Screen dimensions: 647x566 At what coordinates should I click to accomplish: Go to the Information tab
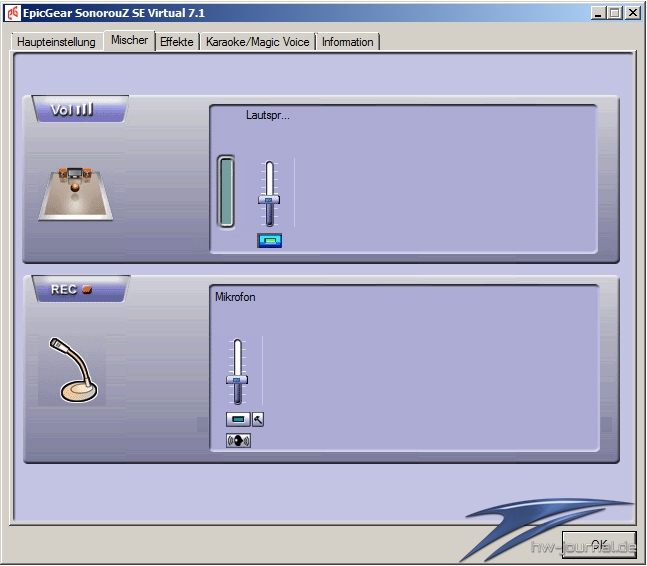[x=347, y=42]
